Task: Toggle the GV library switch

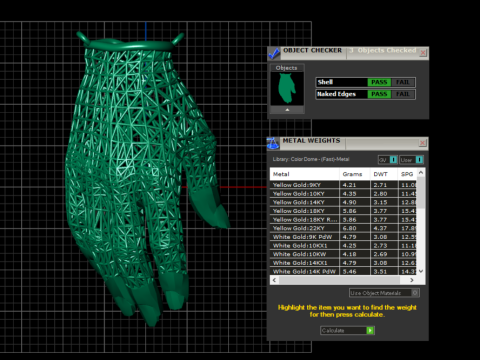Action: [x=388, y=160]
